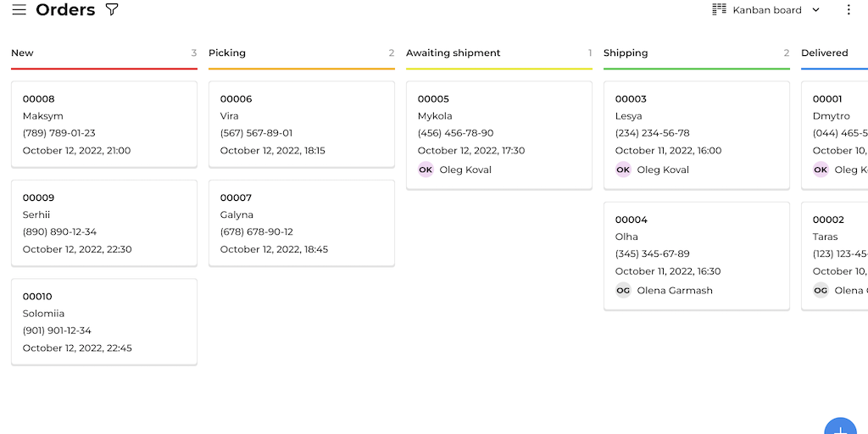Open order 00010 card for Solomiia
The image size is (868, 434).
coord(103,321)
